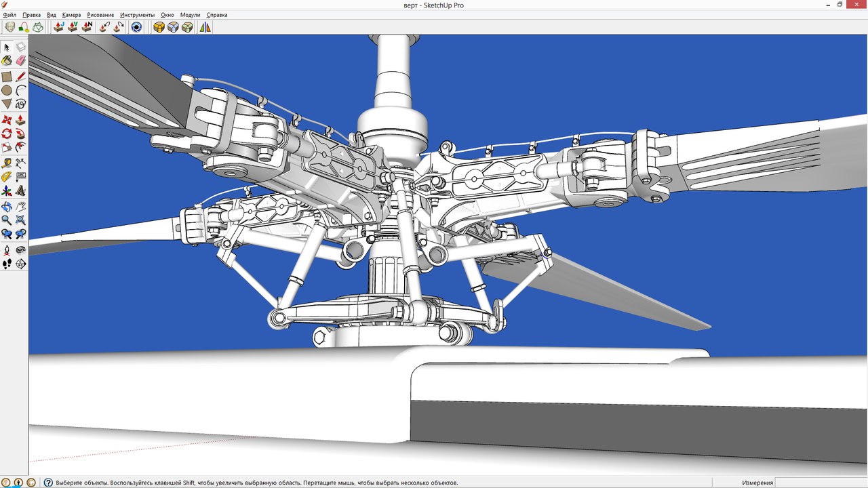
Task: Pick the 3D Text tool
Action: pos(21,191)
